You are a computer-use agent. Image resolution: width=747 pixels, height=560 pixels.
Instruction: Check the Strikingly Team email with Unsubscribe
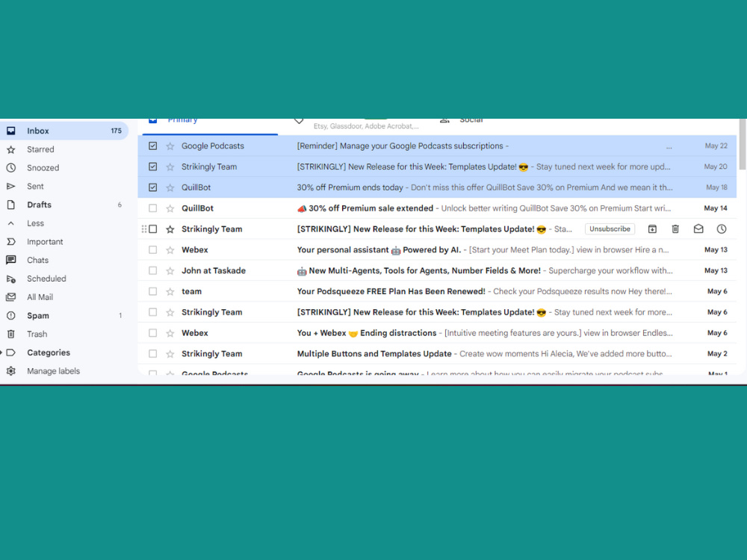[152, 229]
